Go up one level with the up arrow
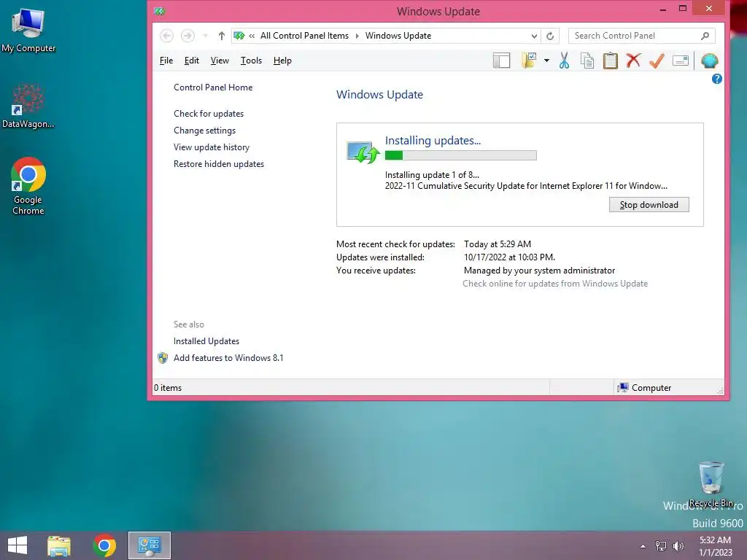The width and height of the screenshot is (747, 560). click(222, 36)
